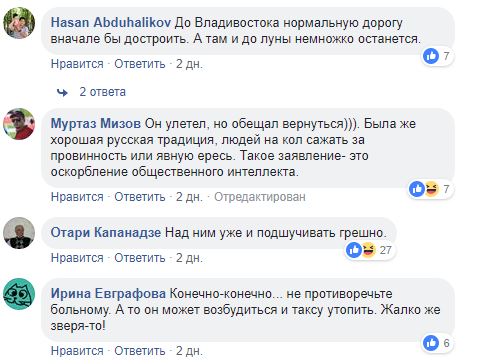Open Муртаз Мизов's profile avatar

(x=19, y=124)
